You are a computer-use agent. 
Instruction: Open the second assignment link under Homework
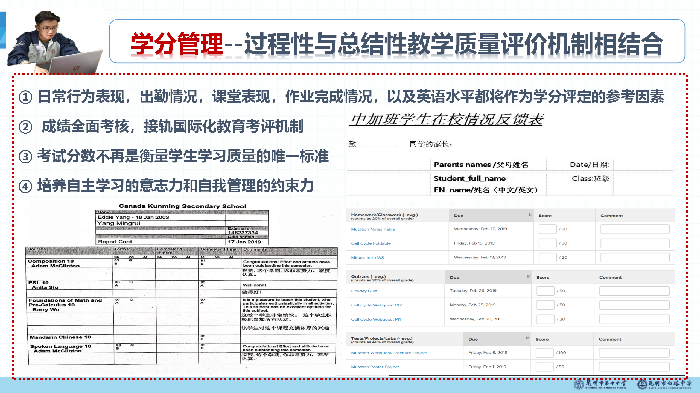click(371, 243)
